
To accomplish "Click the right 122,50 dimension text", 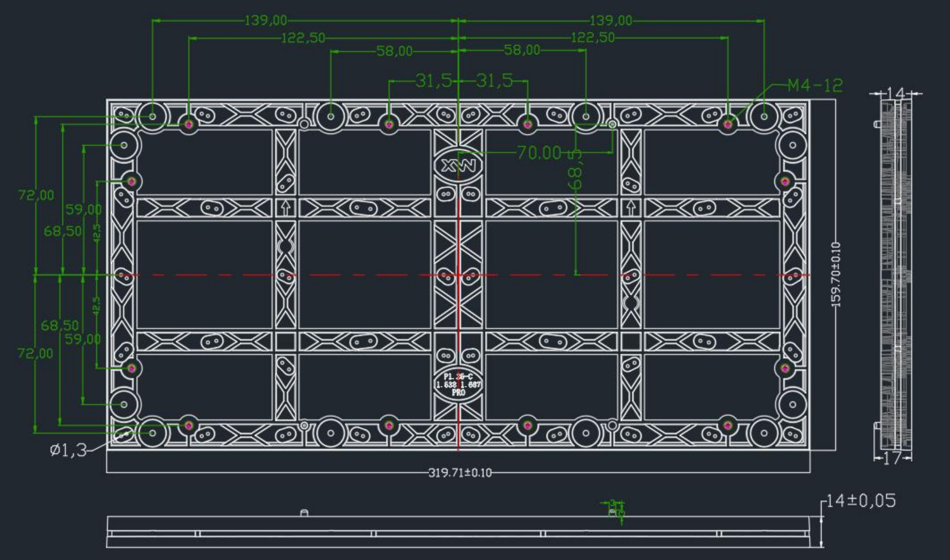I will pos(593,38).
